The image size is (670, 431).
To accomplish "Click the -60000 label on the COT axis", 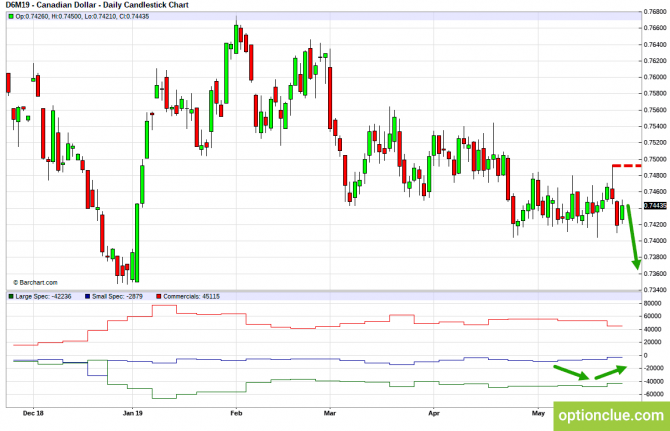I will (x=653, y=394).
